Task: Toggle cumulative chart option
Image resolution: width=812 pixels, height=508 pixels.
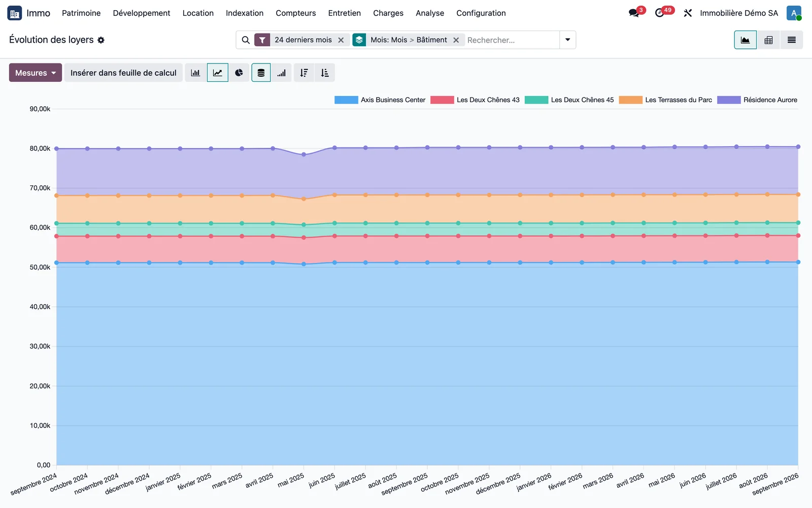Action: pos(281,73)
